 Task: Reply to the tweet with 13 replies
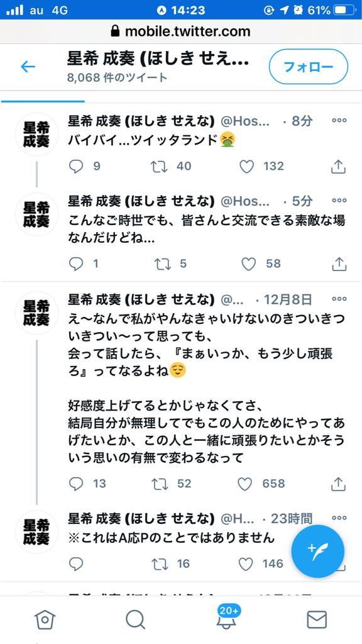point(76,484)
